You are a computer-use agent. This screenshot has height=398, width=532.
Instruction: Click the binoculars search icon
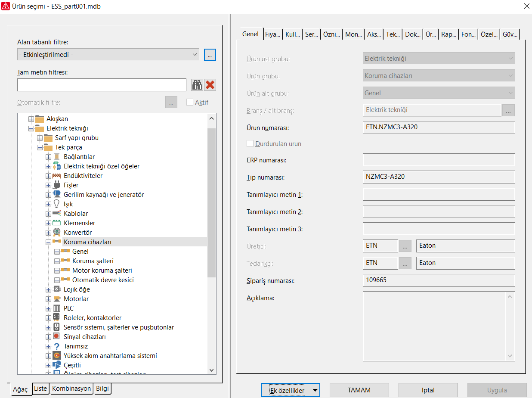pos(197,85)
